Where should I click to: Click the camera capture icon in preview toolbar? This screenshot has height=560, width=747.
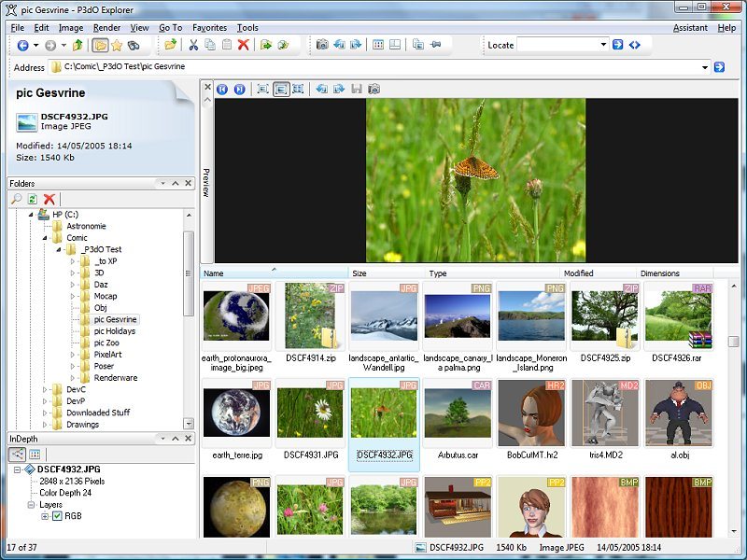point(373,89)
